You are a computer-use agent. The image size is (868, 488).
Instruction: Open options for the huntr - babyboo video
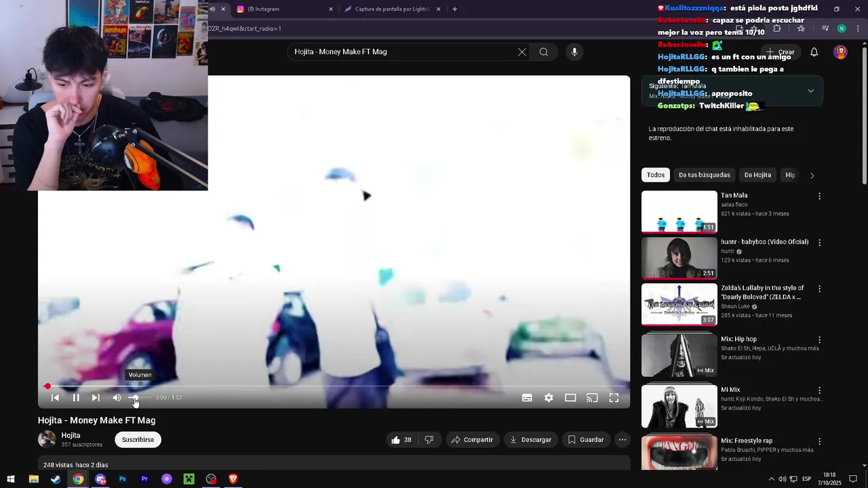tap(819, 243)
